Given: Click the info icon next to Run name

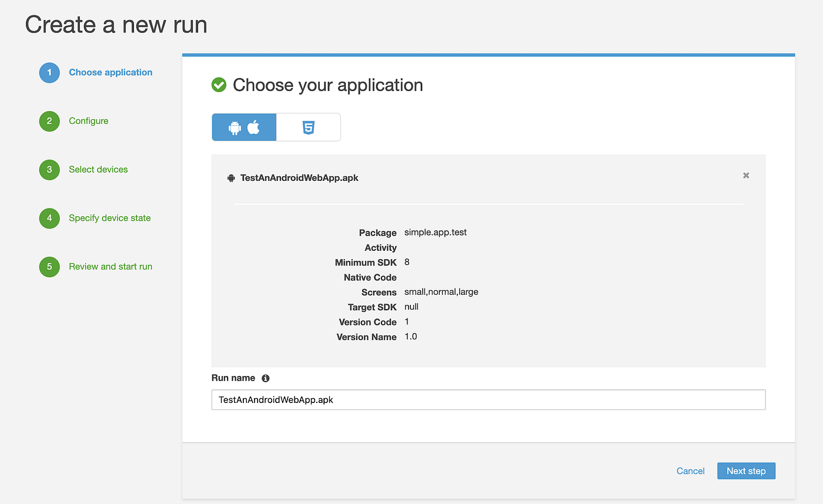Looking at the screenshot, I should (265, 378).
